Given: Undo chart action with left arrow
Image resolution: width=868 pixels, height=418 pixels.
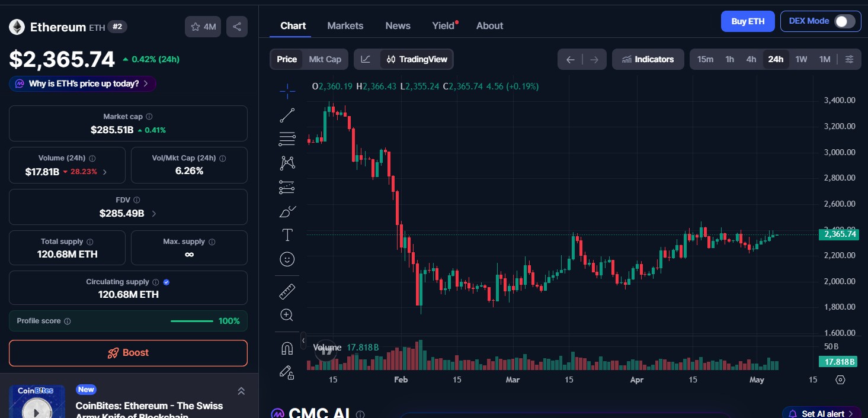Looking at the screenshot, I should (x=570, y=59).
